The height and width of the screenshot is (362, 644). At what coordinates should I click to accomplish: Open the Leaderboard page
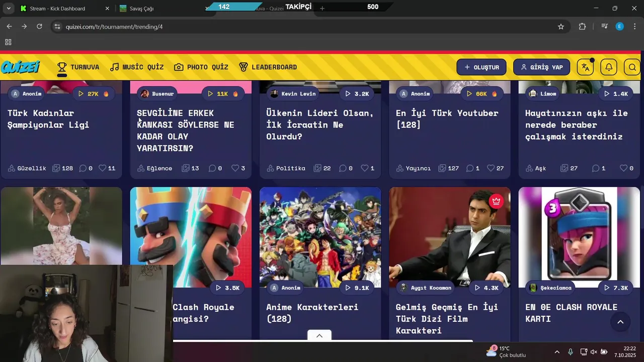point(268,67)
